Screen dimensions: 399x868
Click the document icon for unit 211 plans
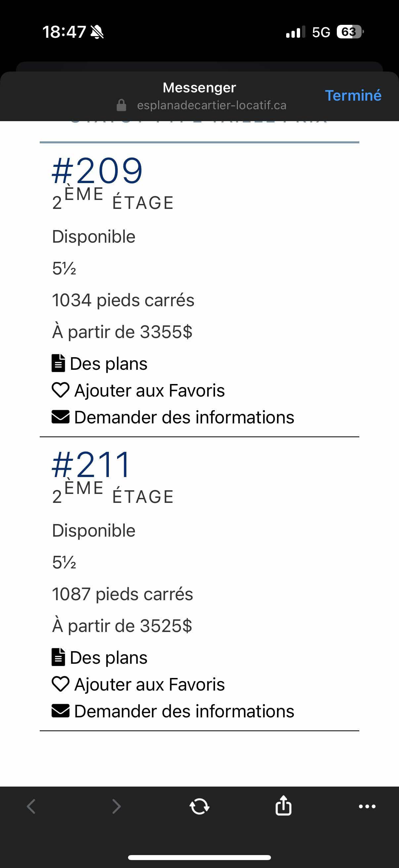[x=58, y=657]
